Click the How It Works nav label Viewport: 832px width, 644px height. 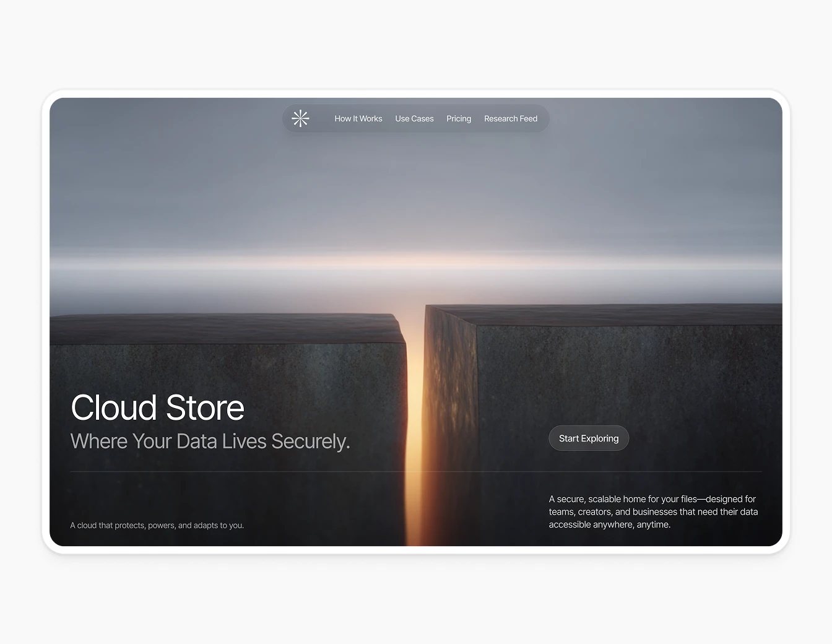point(358,118)
